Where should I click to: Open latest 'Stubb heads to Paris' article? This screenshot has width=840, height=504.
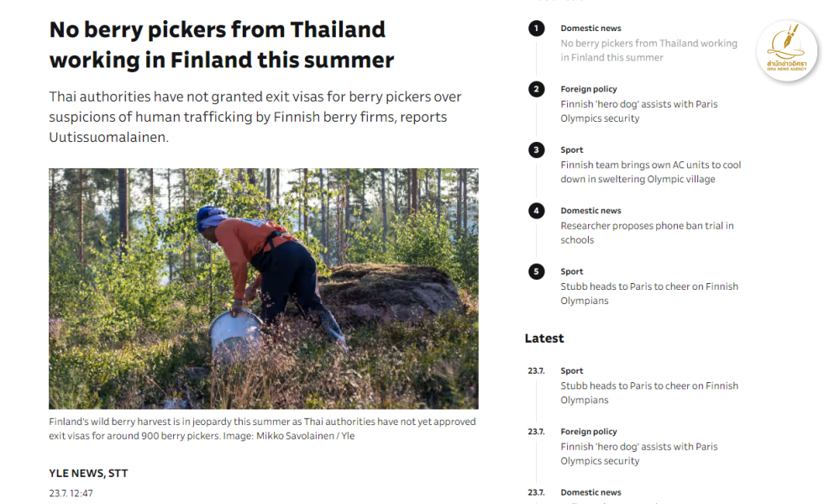(x=648, y=393)
